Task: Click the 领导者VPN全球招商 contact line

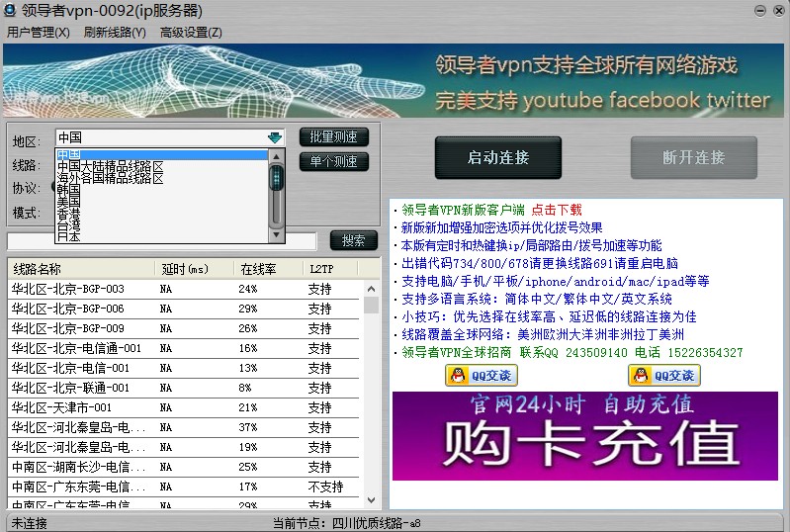Action: point(572,352)
